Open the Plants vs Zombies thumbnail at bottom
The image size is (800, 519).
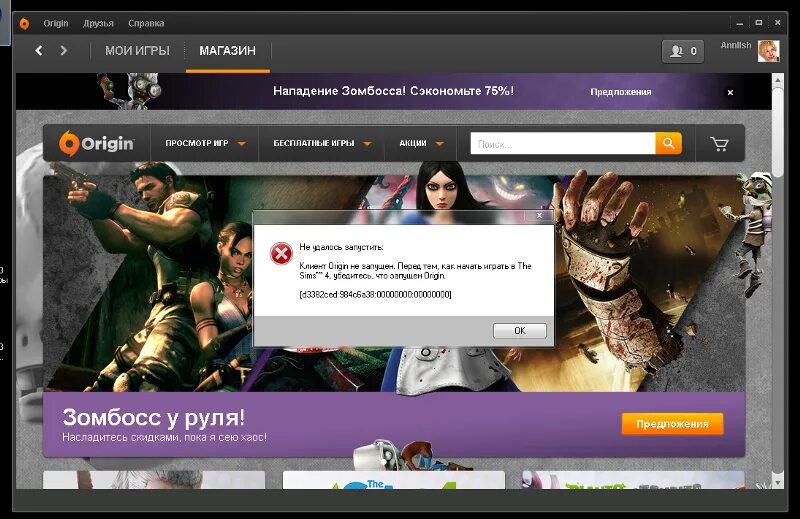coord(633,480)
